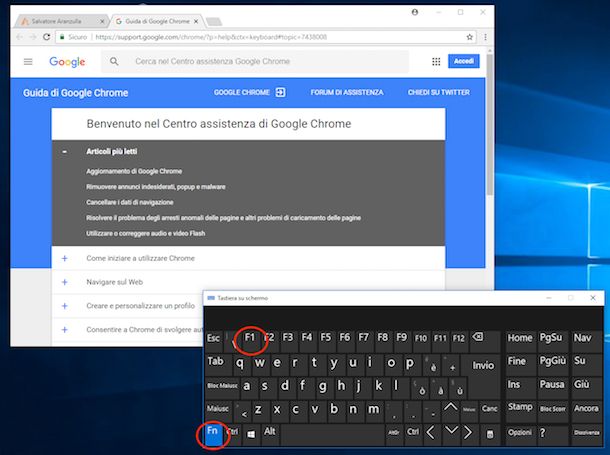Click the Google logo
The height and width of the screenshot is (455, 610).
click(67, 61)
